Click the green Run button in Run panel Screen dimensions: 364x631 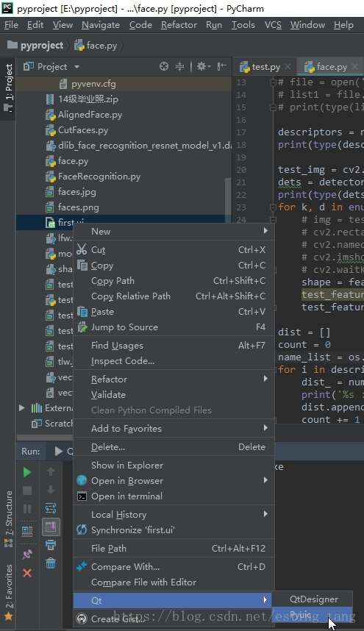tap(27, 472)
